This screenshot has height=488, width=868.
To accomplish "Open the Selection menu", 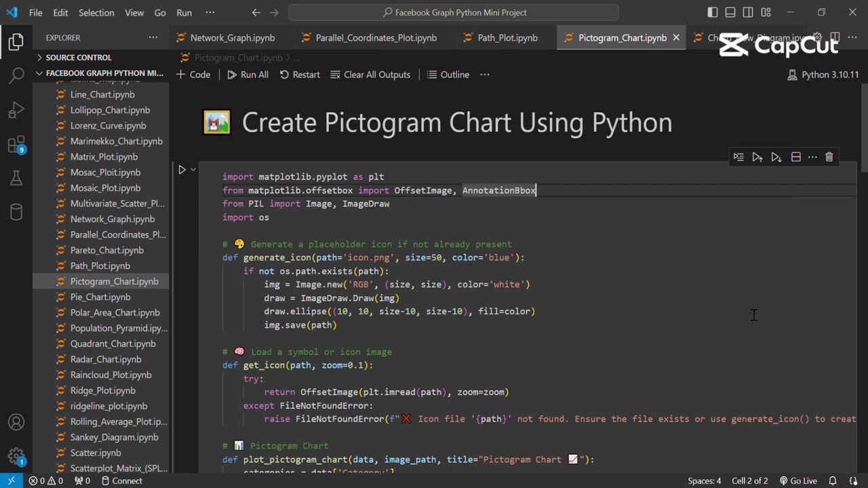I will click(96, 12).
